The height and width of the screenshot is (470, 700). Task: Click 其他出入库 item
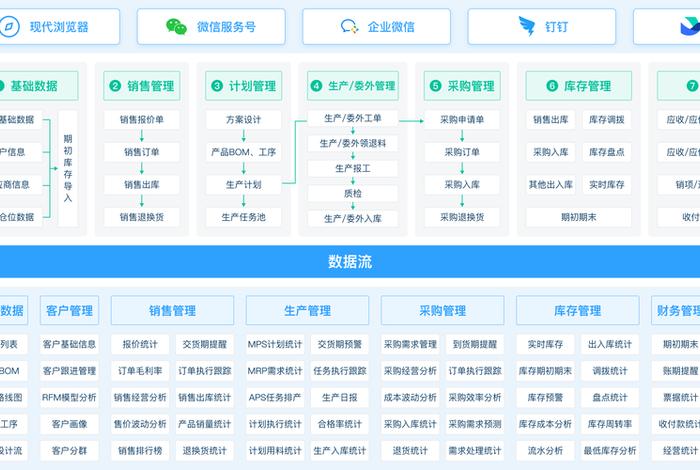click(551, 184)
